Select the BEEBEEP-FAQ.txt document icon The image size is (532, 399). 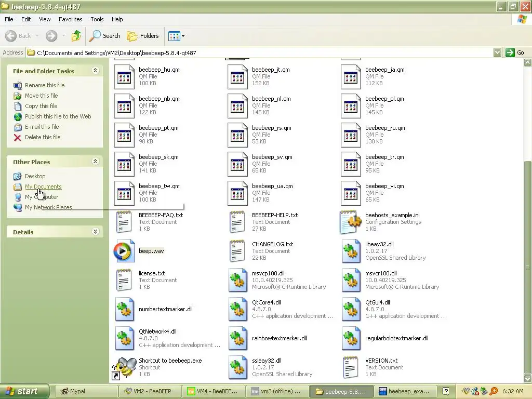124,222
